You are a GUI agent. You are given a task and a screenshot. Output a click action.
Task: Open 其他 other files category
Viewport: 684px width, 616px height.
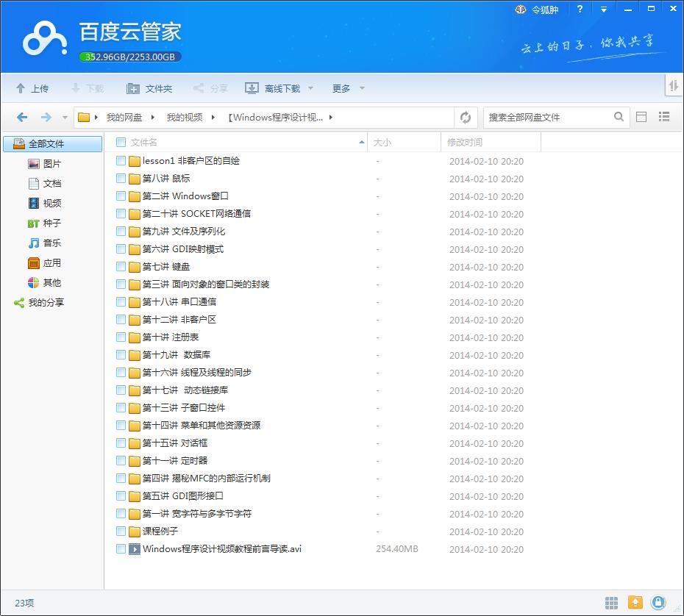click(45, 282)
